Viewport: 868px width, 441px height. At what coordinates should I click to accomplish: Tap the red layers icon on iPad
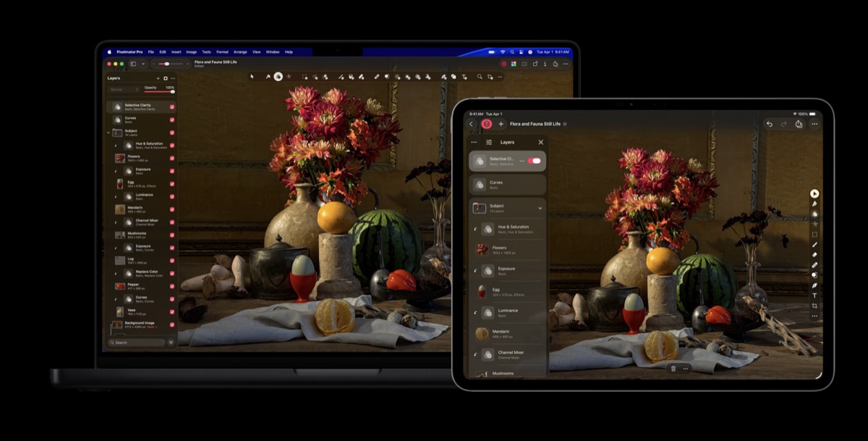pos(487,125)
